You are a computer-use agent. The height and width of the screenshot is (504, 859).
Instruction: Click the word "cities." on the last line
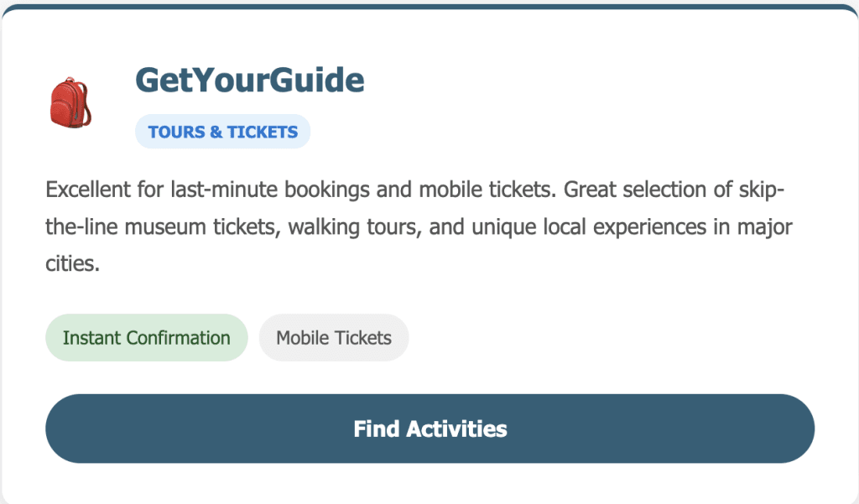click(x=73, y=265)
